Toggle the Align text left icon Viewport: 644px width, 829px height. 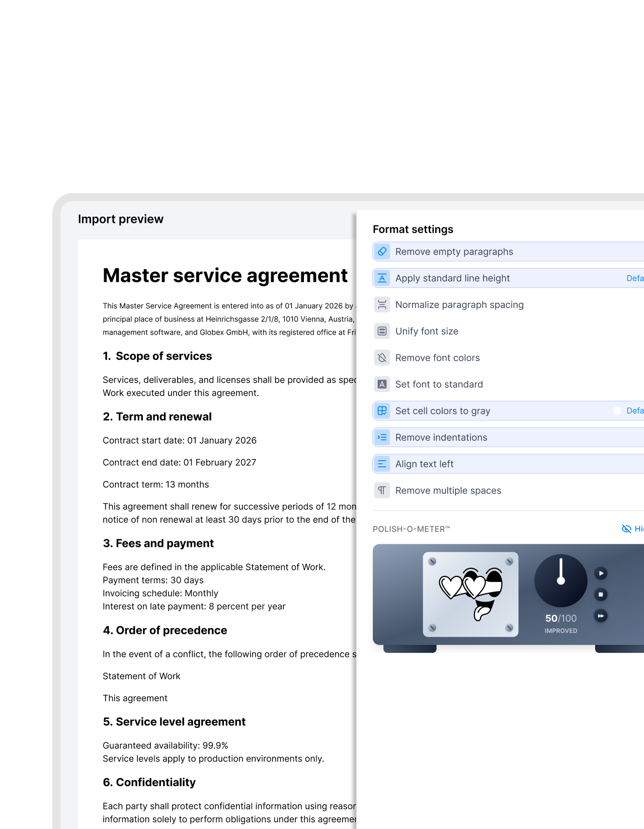click(x=382, y=464)
